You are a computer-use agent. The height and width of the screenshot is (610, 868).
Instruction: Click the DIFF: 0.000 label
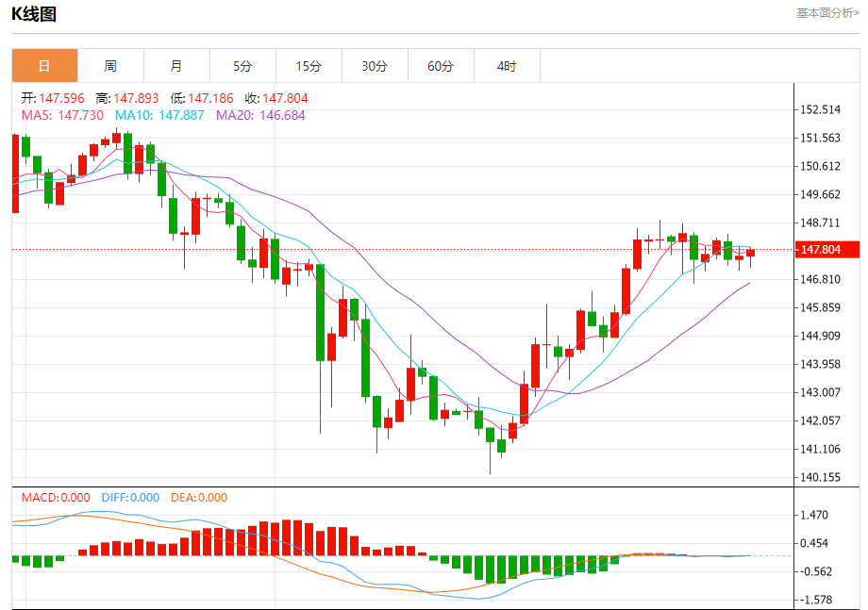click(129, 497)
